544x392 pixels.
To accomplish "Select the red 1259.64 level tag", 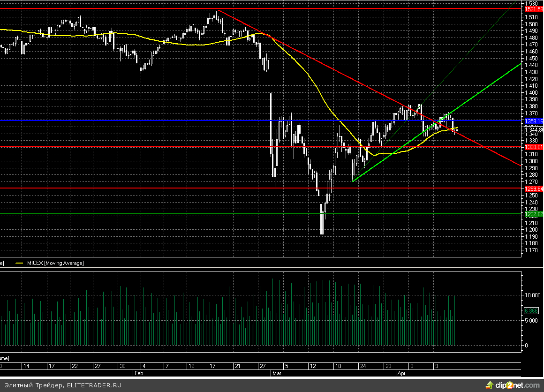I will coord(533,189).
